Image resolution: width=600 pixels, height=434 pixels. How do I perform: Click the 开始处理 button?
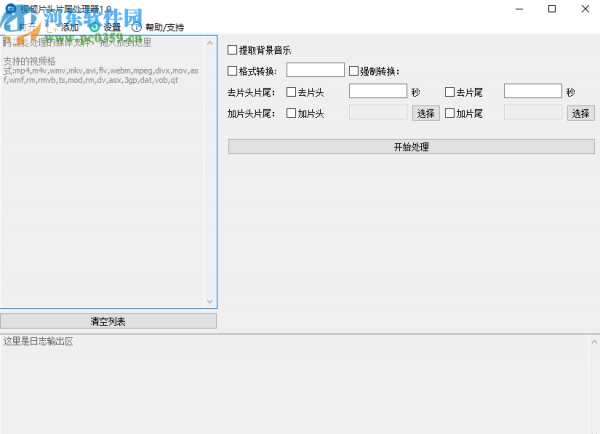(411, 147)
